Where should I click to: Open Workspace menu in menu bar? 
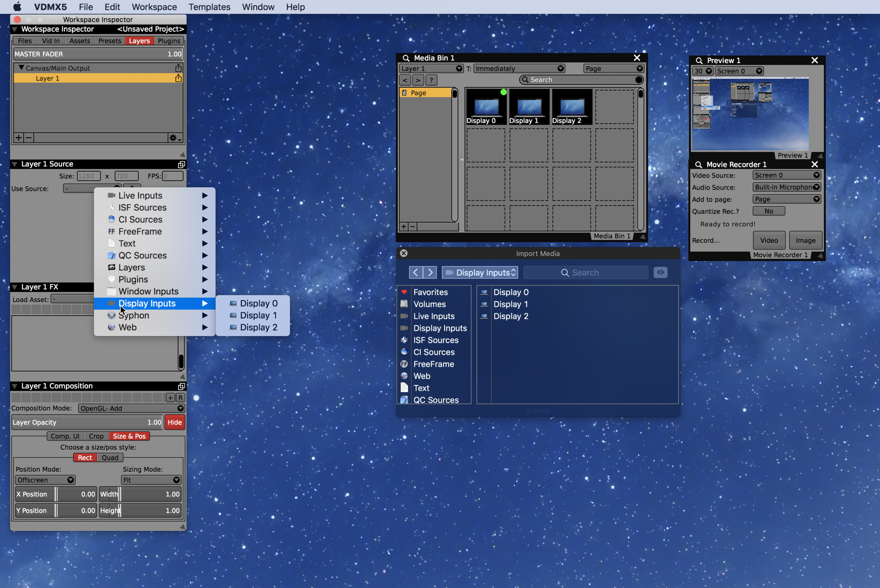pos(155,7)
